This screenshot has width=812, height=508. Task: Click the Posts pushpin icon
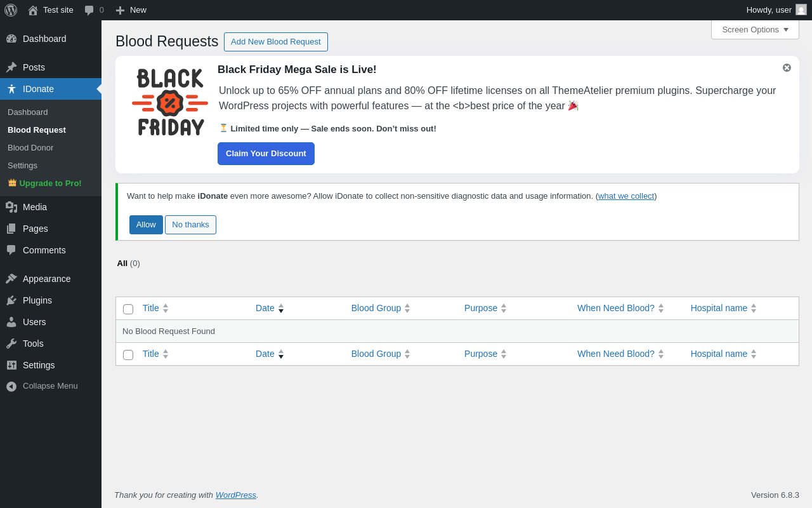(x=11, y=67)
